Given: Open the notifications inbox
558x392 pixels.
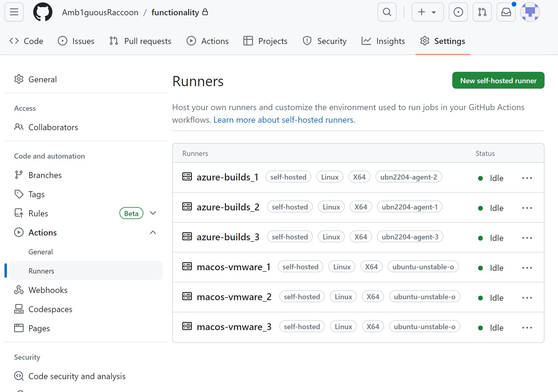Looking at the screenshot, I should (506, 12).
